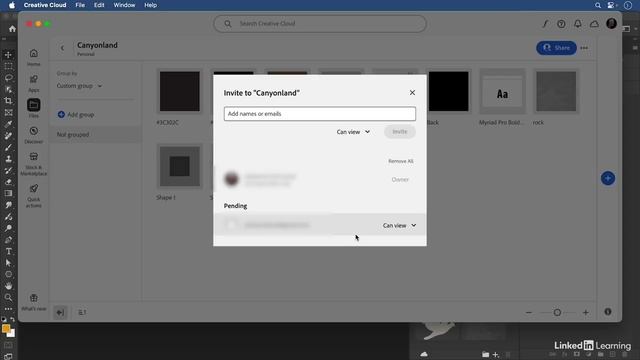Open Quick actions in sidebar
Viewport: 640px width, 360px height.
33,196
